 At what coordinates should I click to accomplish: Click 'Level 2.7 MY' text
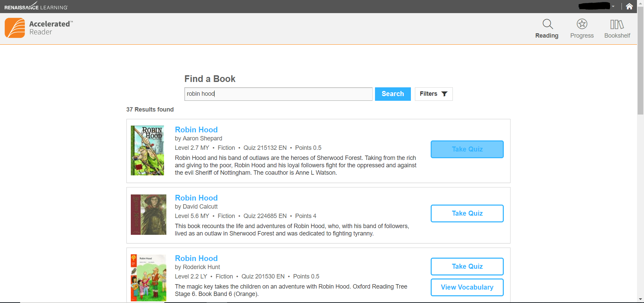click(192, 148)
